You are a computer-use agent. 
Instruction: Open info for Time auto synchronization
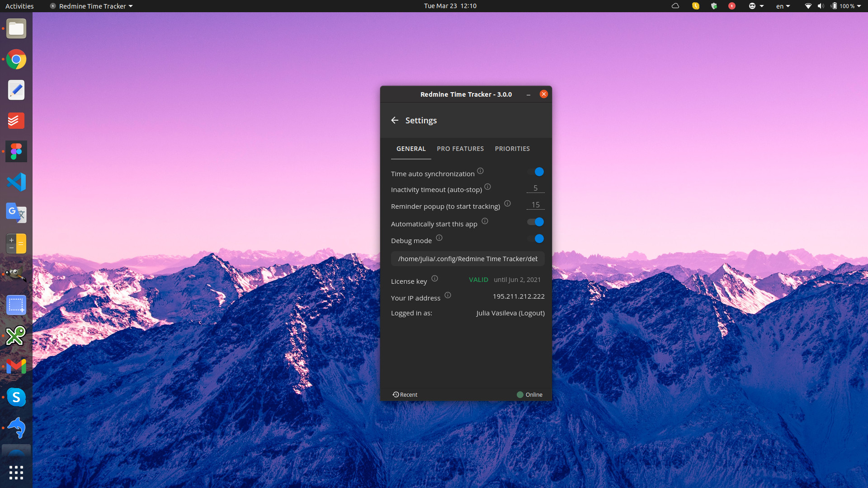point(481,171)
